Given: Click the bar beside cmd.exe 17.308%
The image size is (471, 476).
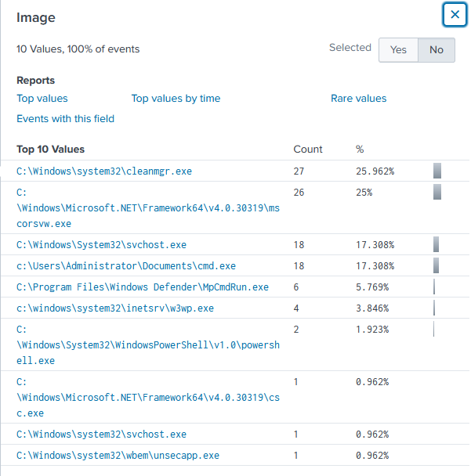Looking at the screenshot, I should tap(436, 265).
